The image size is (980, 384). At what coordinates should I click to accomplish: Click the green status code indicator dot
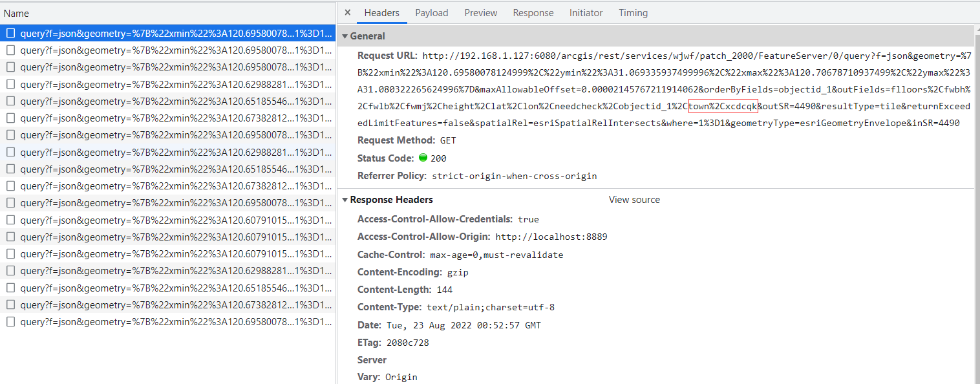[x=423, y=158]
